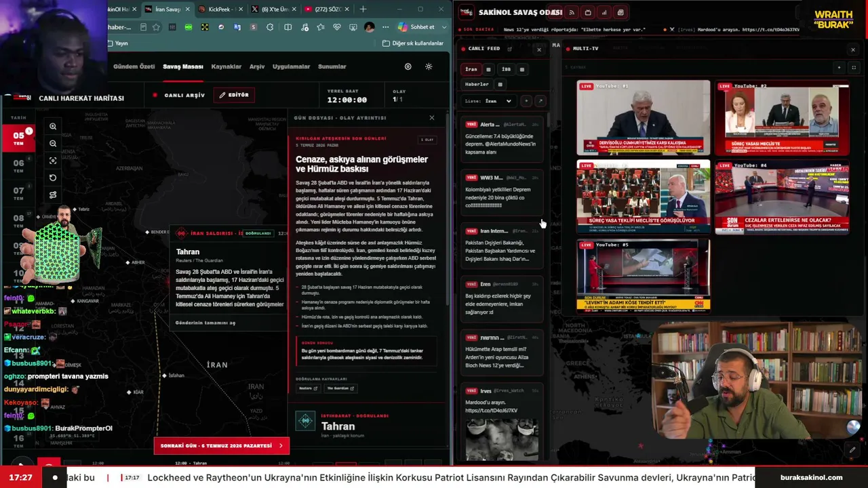Open YouTube #2 live stream thumbnail
The height and width of the screenshot is (488, 868).
[x=782, y=119]
